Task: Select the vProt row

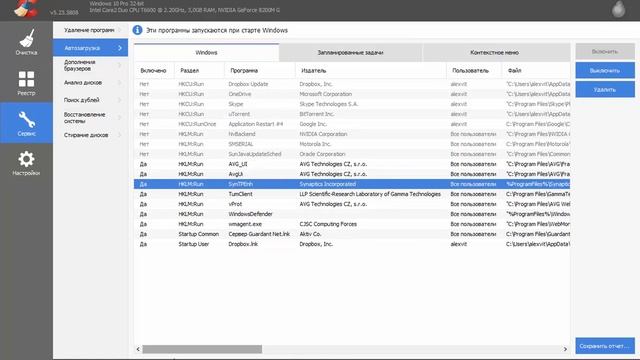Action: pos(352,204)
